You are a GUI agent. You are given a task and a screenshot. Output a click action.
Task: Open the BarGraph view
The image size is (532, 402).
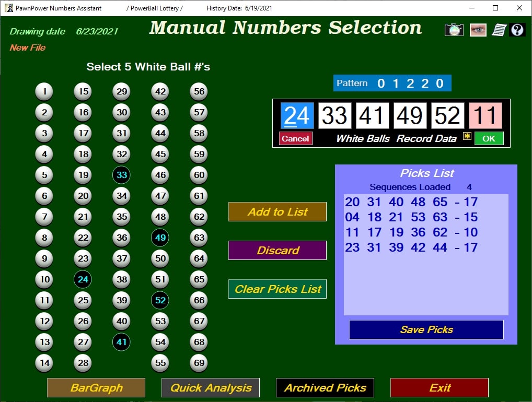point(96,387)
